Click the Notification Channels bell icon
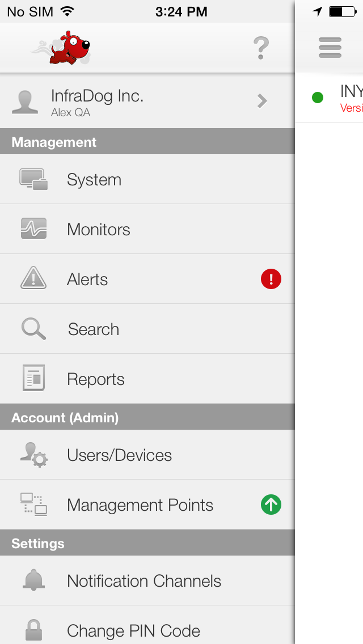 tap(33, 580)
